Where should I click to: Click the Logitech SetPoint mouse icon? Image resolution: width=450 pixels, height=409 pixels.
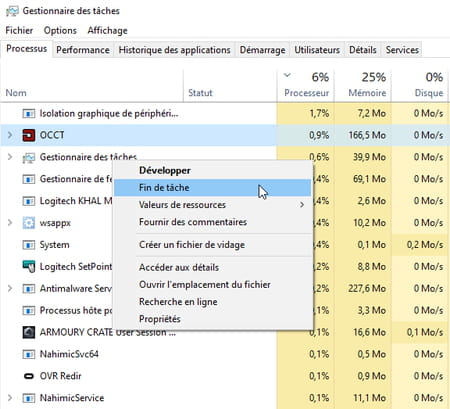pyautogui.click(x=29, y=266)
